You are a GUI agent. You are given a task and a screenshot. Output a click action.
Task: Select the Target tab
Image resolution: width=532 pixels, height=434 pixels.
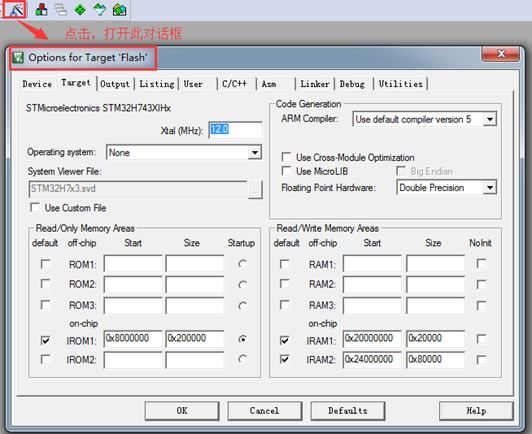76,82
